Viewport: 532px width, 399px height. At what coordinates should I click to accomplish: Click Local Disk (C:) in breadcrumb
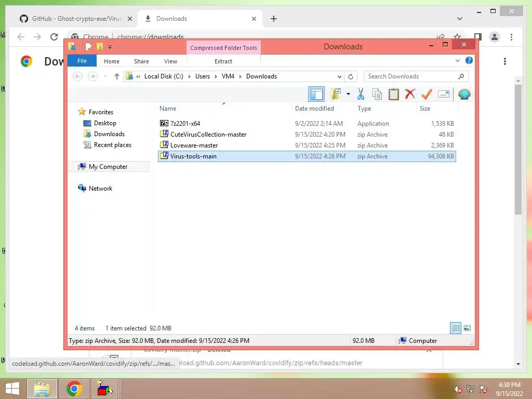click(164, 76)
